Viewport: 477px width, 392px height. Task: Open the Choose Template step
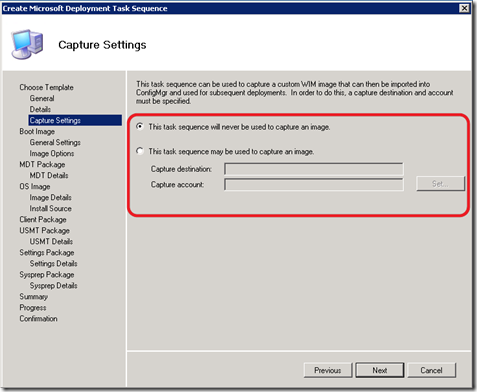46,87
